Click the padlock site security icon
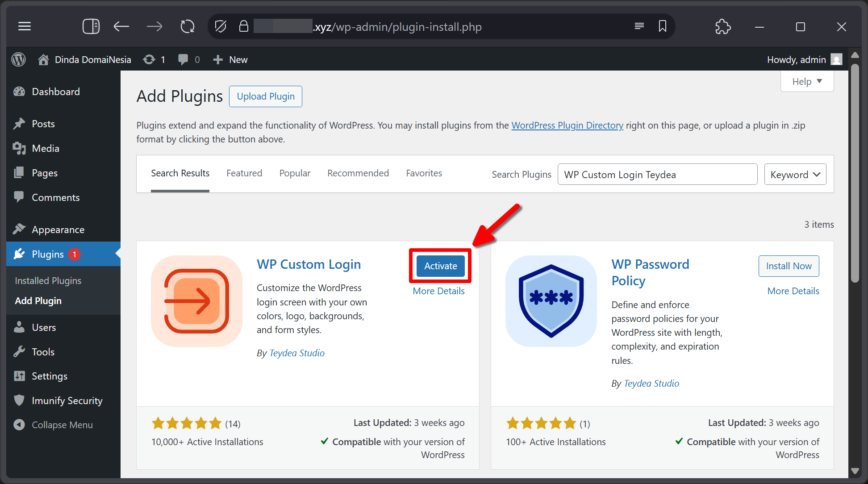The width and height of the screenshot is (868, 484). (x=243, y=26)
